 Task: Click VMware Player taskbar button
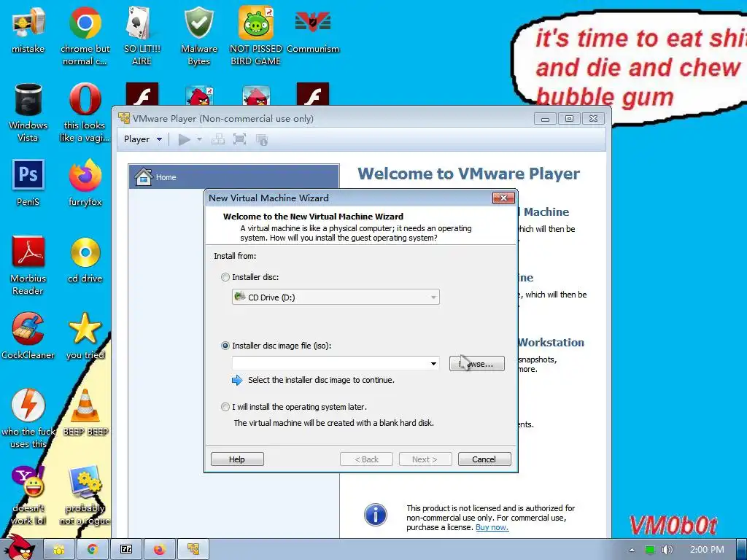click(x=193, y=550)
